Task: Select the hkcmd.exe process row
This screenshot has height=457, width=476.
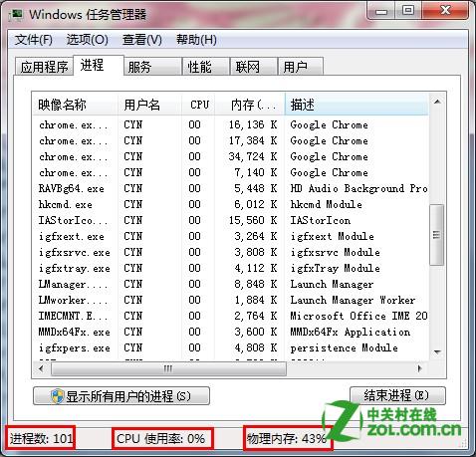Action: click(230, 204)
